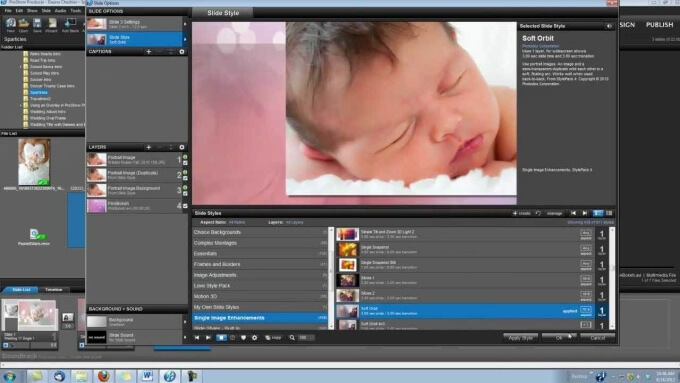Click the Ok button
Image resolution: width=680 pixels, height=383 pixels.
559,338
